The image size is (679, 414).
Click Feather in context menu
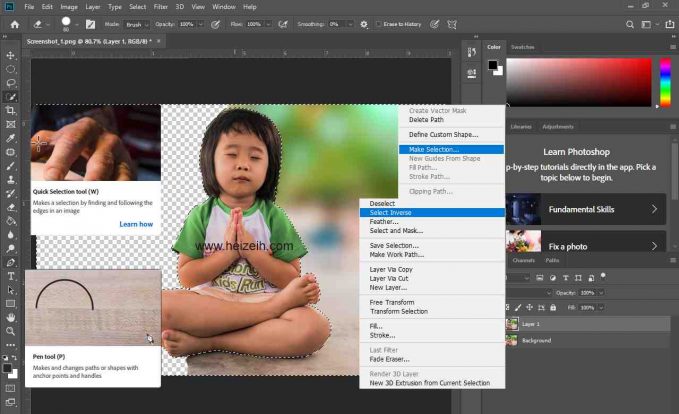(384, 221)
